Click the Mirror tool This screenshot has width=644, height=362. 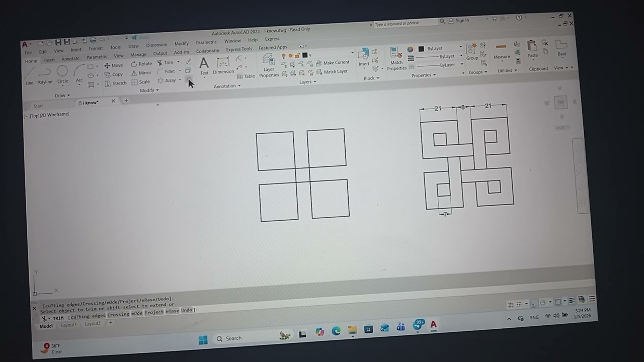point(141,73)
